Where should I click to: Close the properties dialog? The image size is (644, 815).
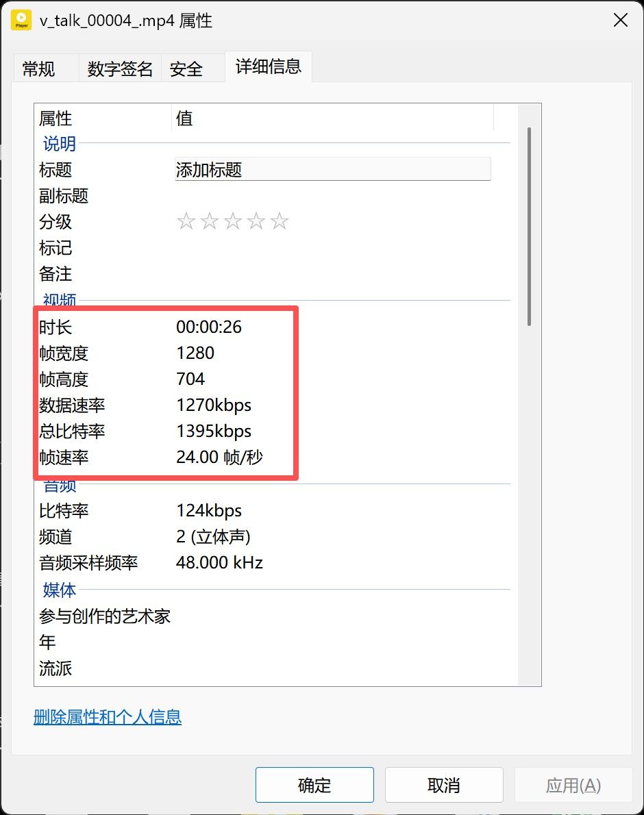click(621, 21)
